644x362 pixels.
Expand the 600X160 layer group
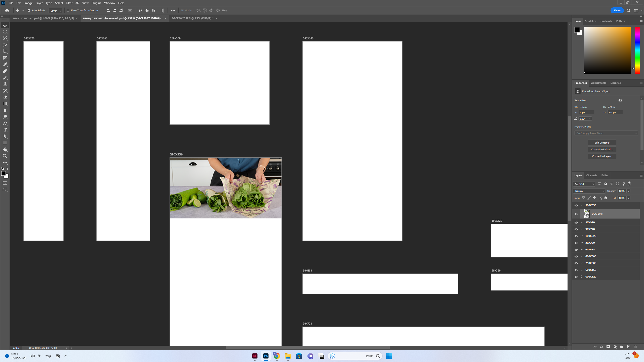pos(582,270)
